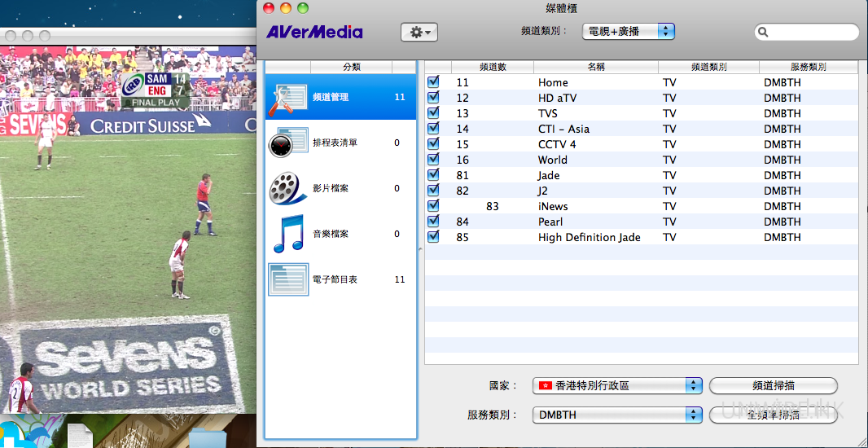Image resolution: width=868 pixels, height=448 pixels.
Task: Click the AVerMedia logo
Action: (x=314, y=33)
